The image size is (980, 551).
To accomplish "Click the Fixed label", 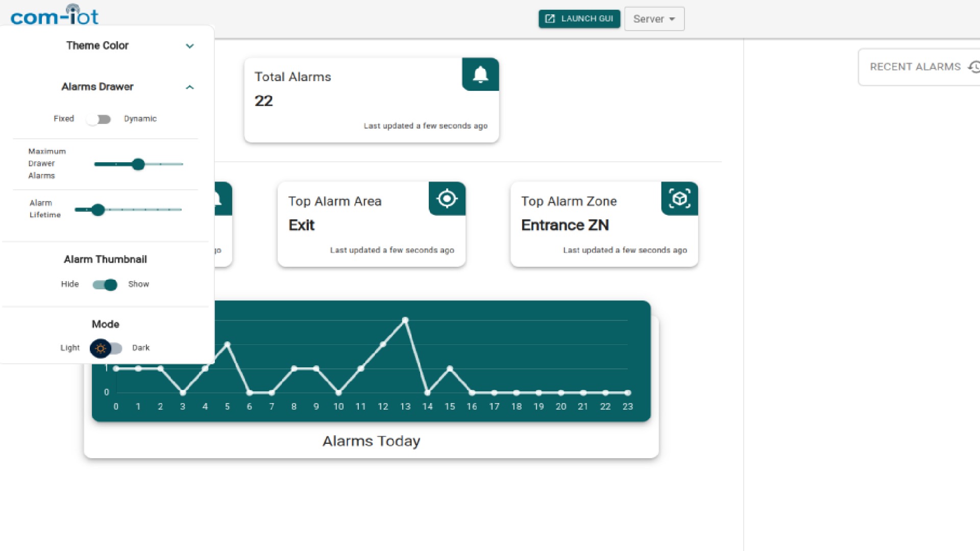I will pyautogui.click(x=64, y=119).
